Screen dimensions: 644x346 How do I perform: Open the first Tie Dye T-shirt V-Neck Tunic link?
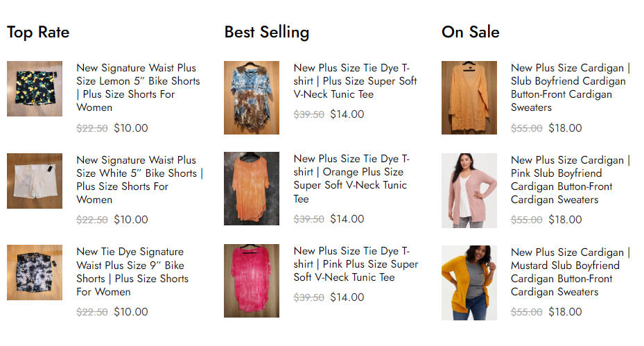tap(355, 81)
